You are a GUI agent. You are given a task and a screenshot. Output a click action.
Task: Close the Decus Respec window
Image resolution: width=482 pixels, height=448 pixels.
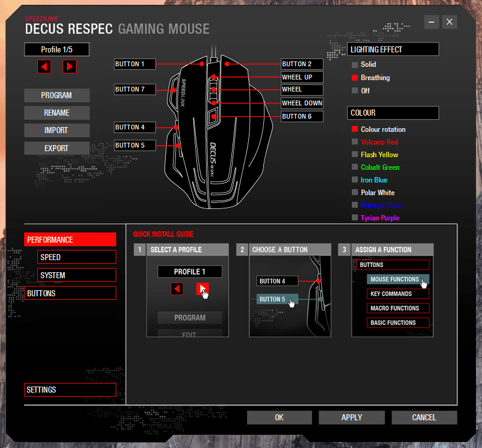(x=449, y=22)
